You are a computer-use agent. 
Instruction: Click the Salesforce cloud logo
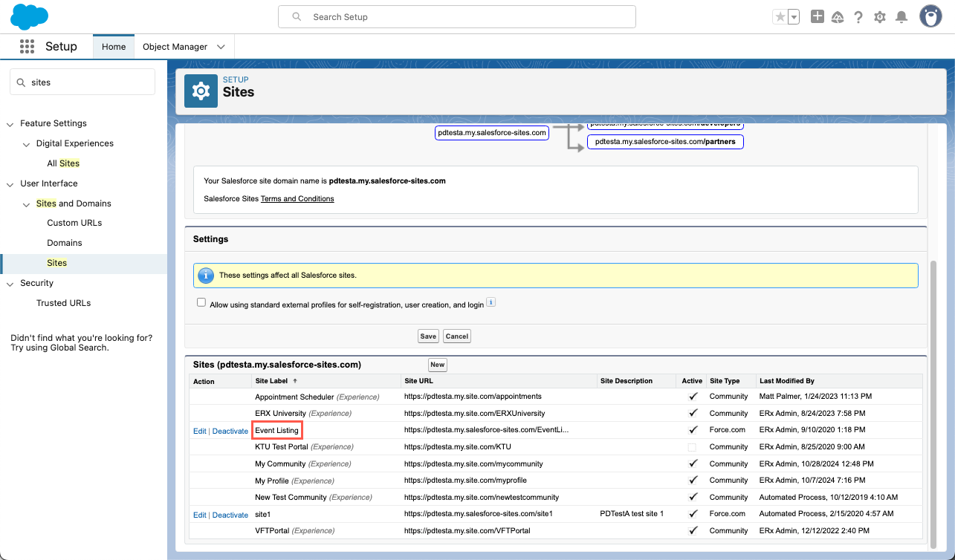30,16
